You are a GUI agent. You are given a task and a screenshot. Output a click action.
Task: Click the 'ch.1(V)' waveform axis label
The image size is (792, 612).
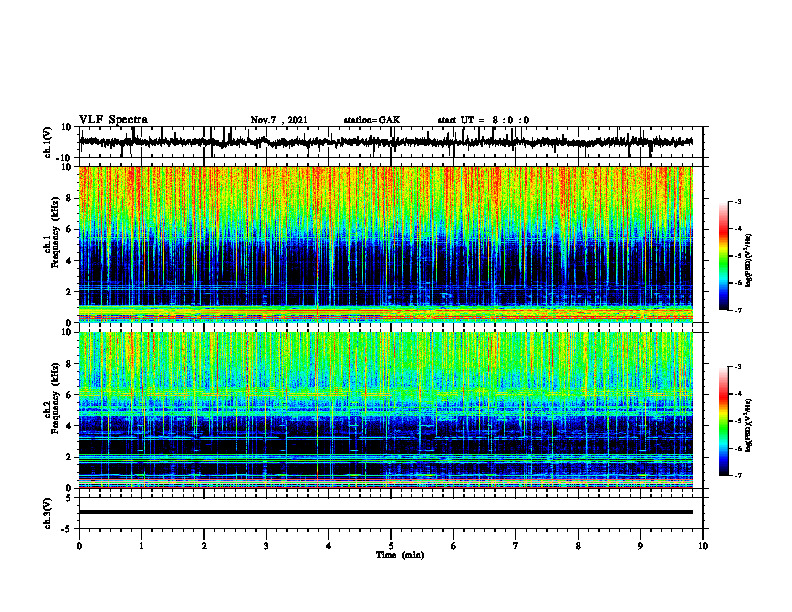click(48, 142)
